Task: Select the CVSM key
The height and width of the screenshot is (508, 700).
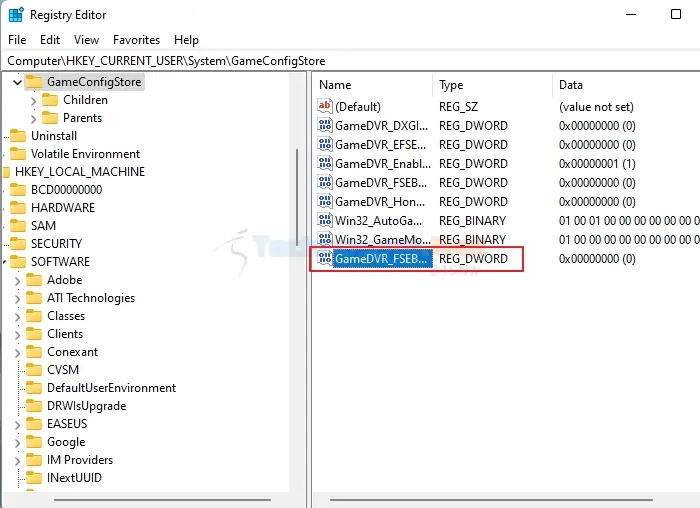Action: tap(63, 370)
